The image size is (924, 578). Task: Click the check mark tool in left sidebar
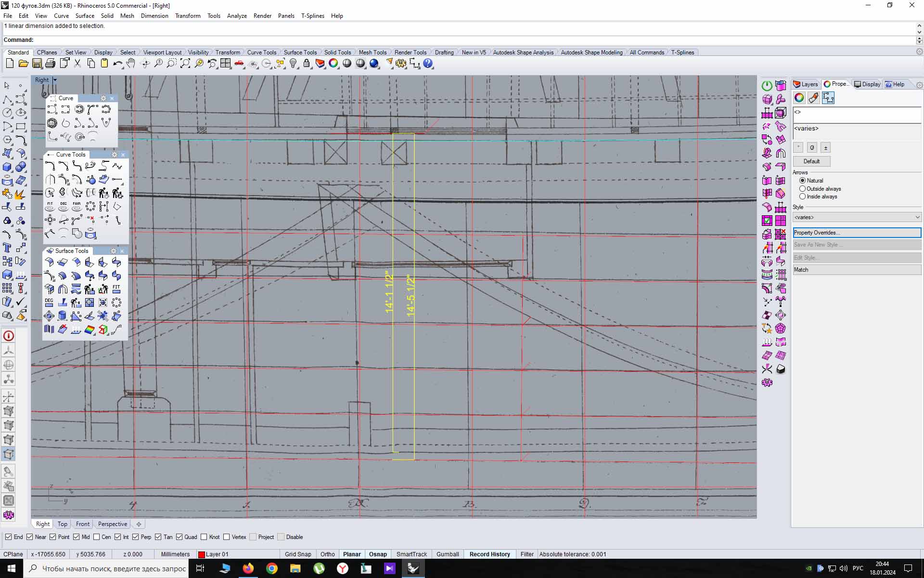(21, 302)
